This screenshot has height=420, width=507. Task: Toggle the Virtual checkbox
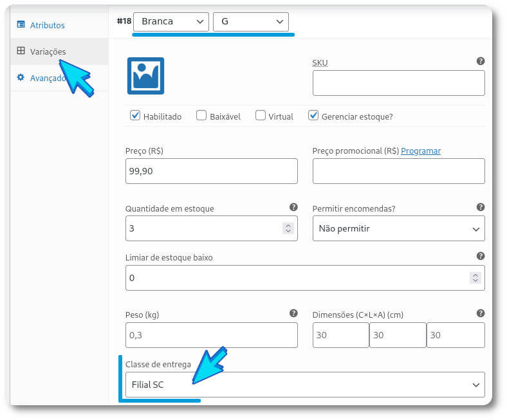click(261, 115)
